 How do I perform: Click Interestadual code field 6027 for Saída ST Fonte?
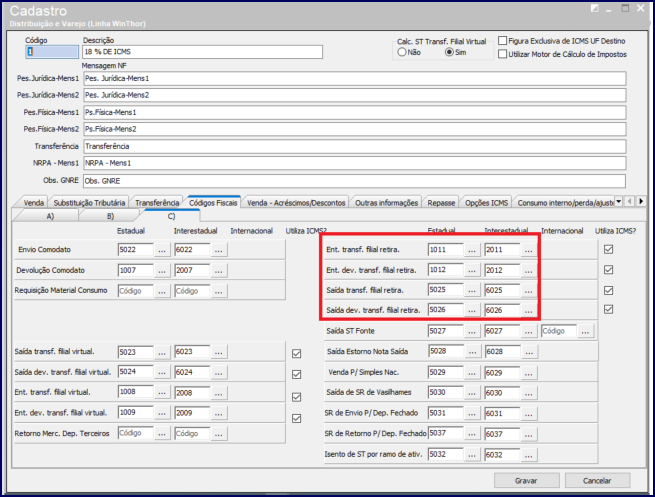point(502,331)
